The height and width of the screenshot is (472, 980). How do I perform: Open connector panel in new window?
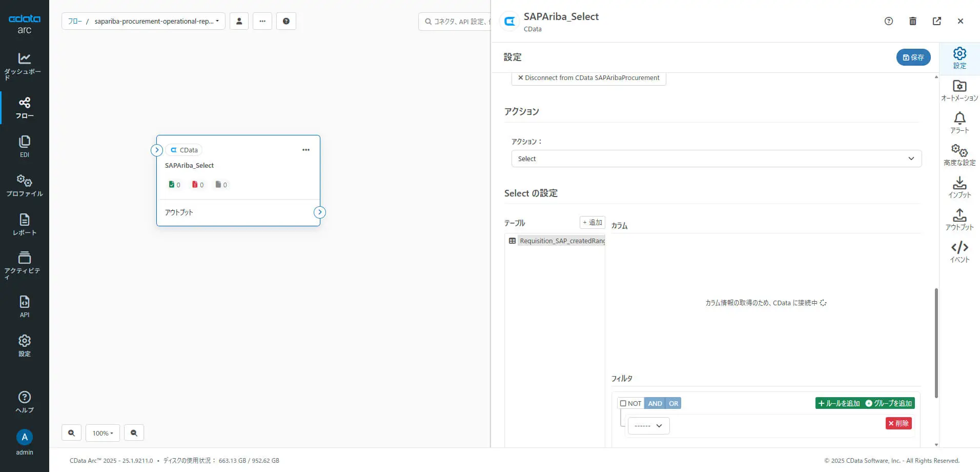point(937,21)
